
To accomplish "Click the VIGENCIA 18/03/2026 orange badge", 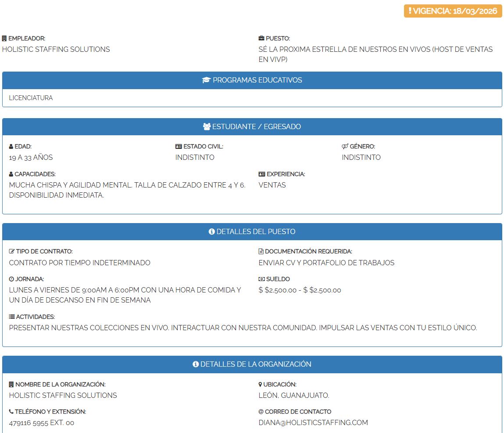I will tap(453, 11).
